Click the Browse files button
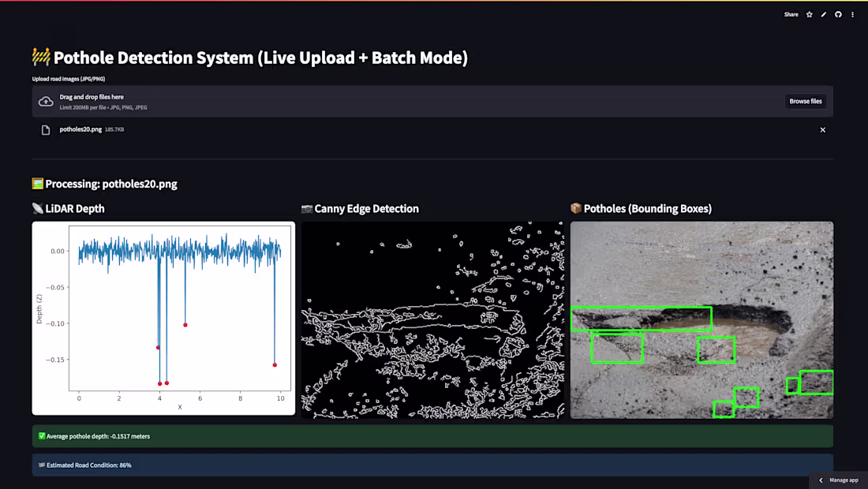This screenshot has width=868, height=489. point(805,101)
